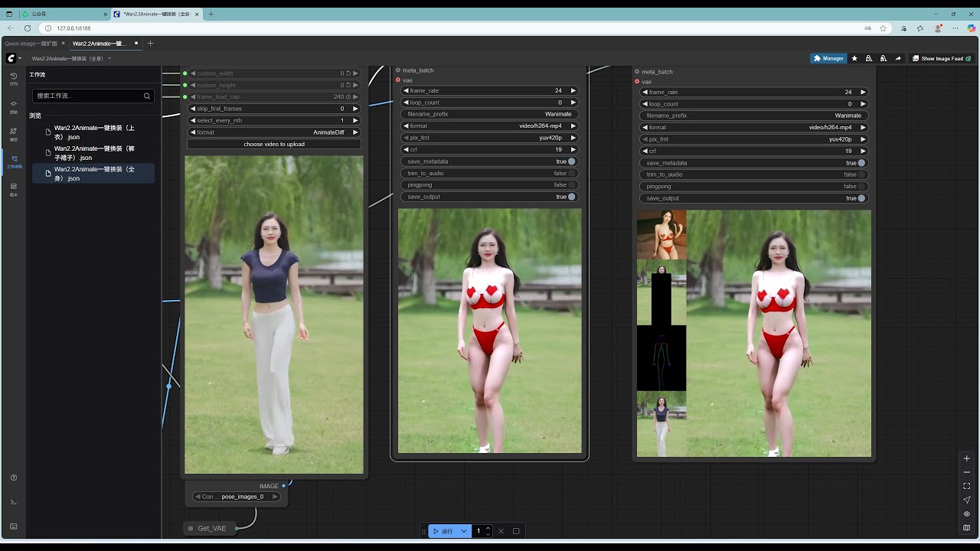The image size is (980, 551).
Task: Open the workflows sidebar panel icon
Action: click(x=13, y=161)
